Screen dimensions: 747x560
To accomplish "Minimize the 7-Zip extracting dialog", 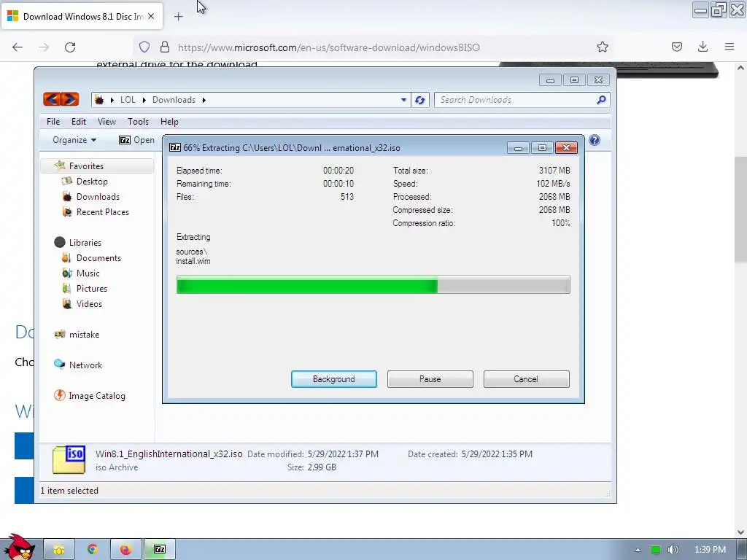I will (518, 148).
